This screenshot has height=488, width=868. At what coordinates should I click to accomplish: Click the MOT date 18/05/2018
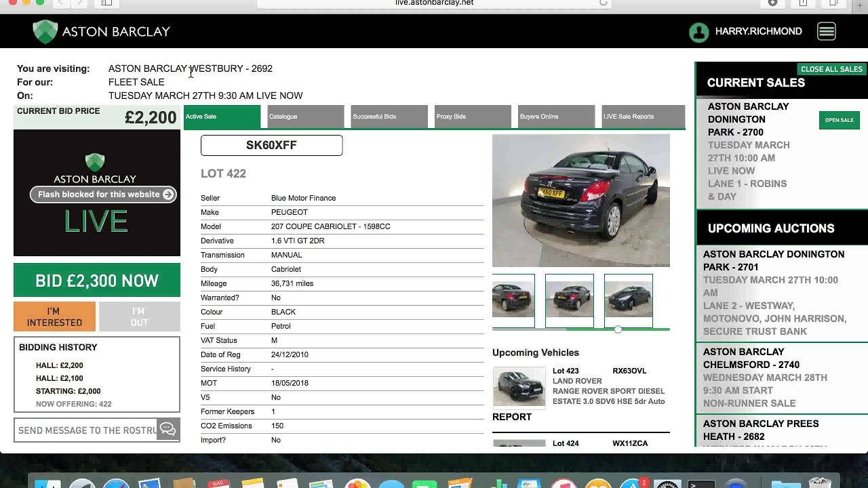290,383
